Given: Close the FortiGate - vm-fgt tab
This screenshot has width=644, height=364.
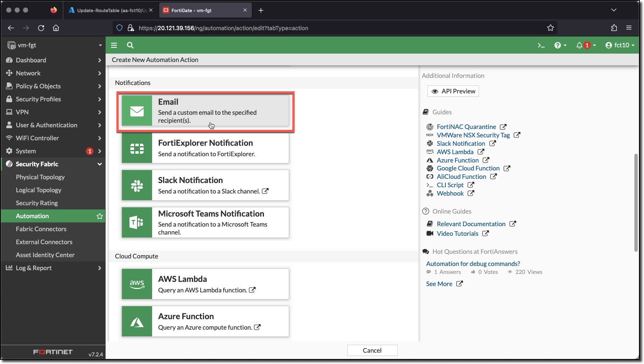Looking at the screenshot, I should tap(245, 10).
